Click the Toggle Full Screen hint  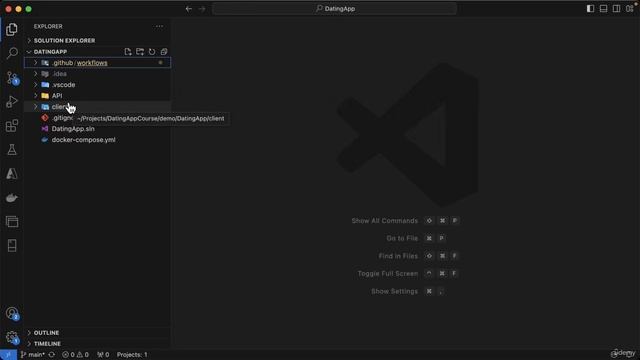(408, 274)
